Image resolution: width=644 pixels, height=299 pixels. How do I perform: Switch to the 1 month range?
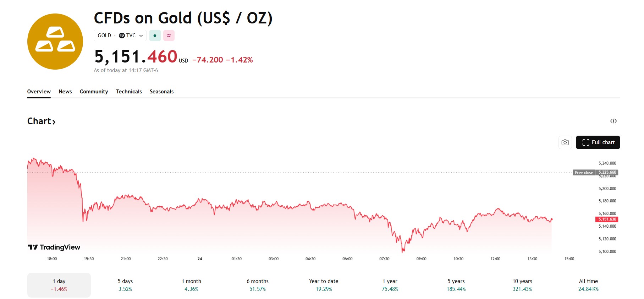tap(191, 285)
